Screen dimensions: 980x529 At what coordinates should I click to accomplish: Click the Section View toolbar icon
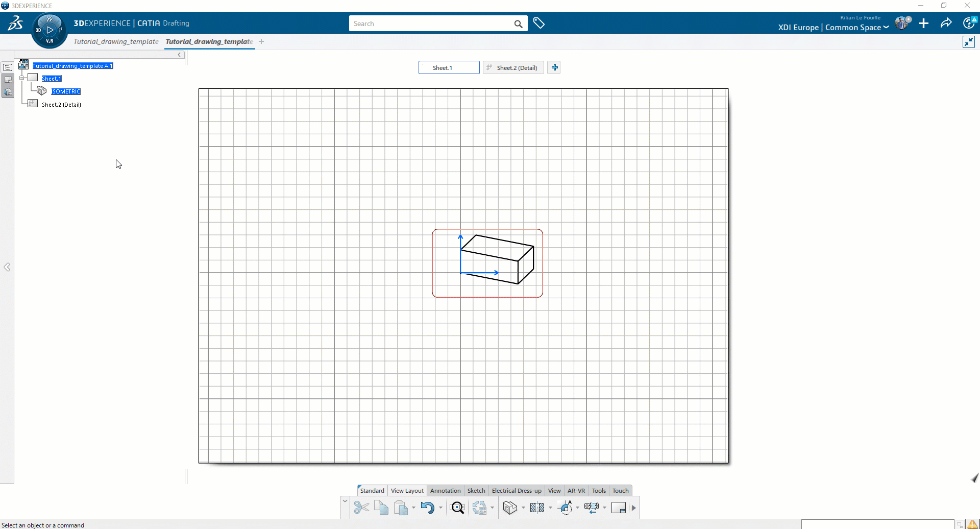537,508
